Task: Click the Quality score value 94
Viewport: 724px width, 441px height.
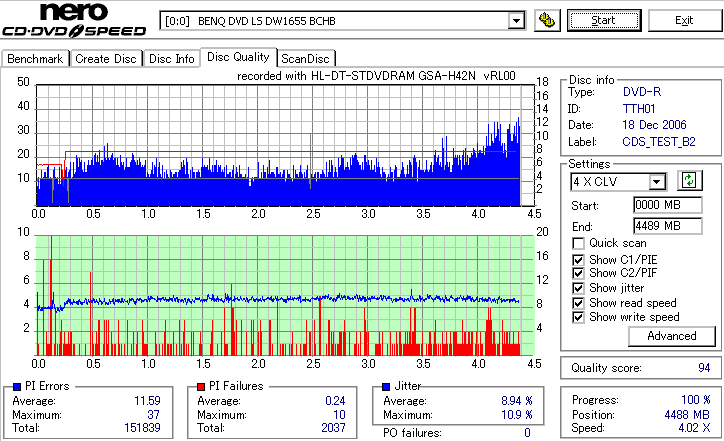Action: 704,368
